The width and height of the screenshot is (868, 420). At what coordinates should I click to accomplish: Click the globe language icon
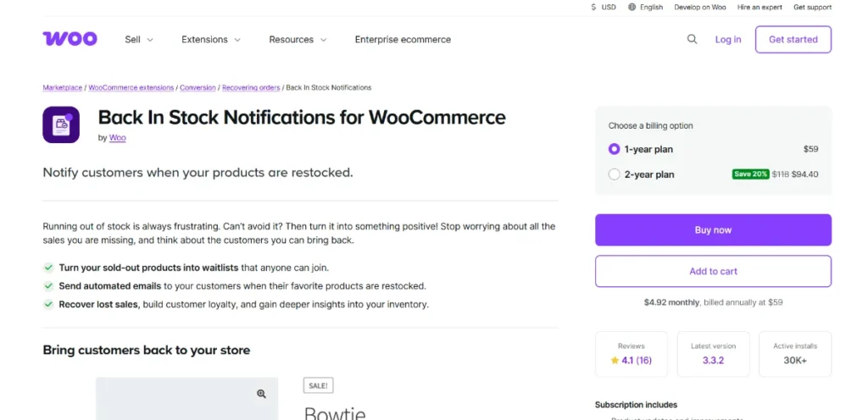pos(632,7)
